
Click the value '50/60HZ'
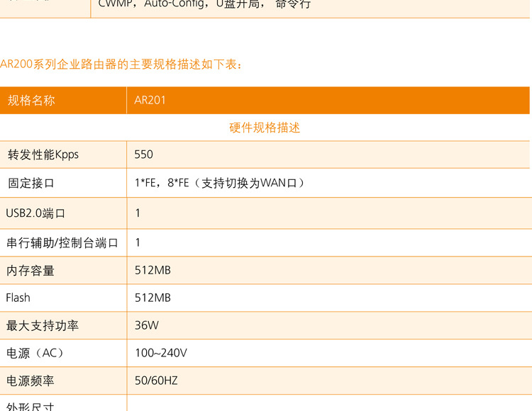(x=156, y=381)
